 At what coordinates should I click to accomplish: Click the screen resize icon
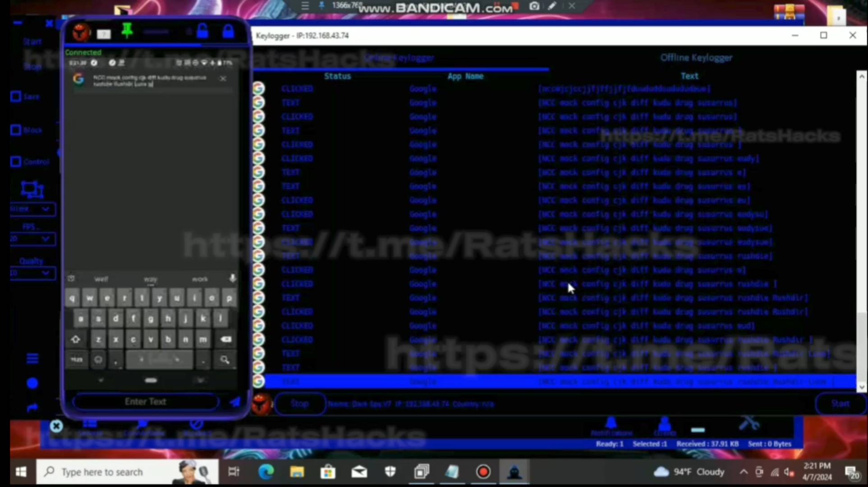tap(32, 189)
